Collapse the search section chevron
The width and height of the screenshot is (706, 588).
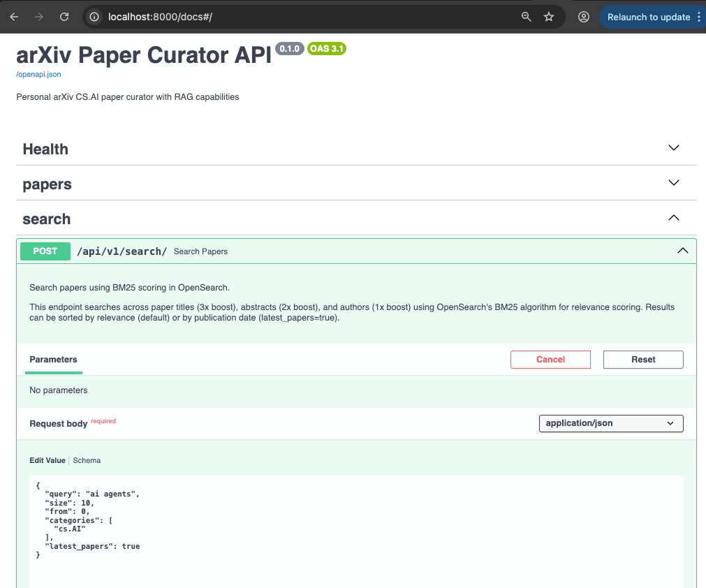tap(674, 218)
